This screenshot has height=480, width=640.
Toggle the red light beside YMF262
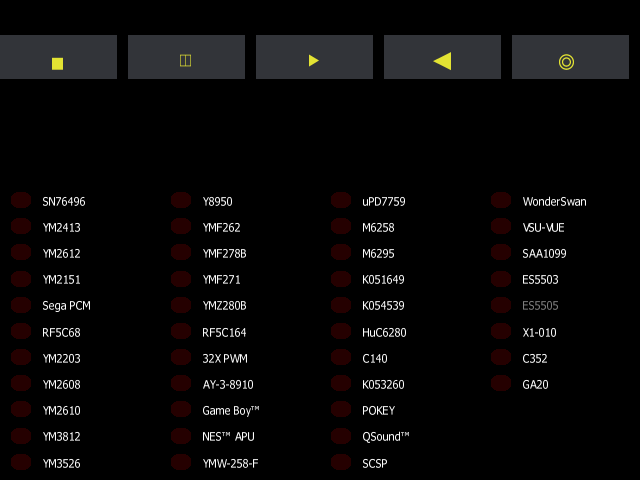181,227
